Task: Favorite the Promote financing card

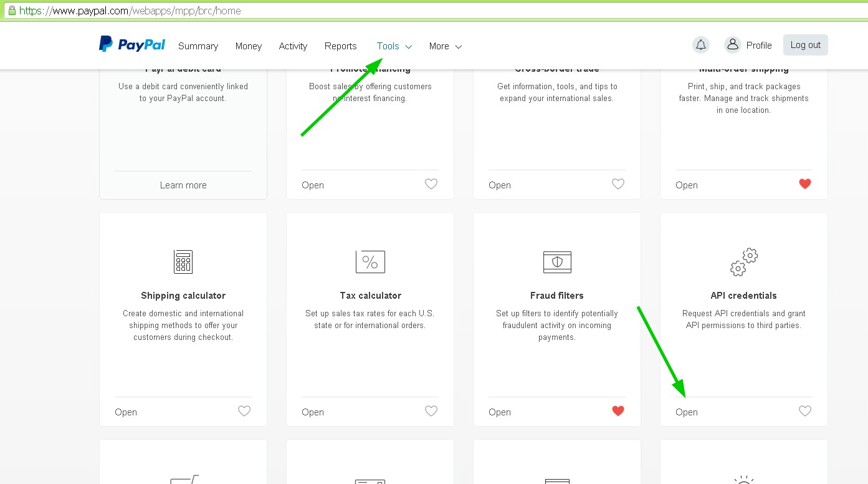Action: 431,184
